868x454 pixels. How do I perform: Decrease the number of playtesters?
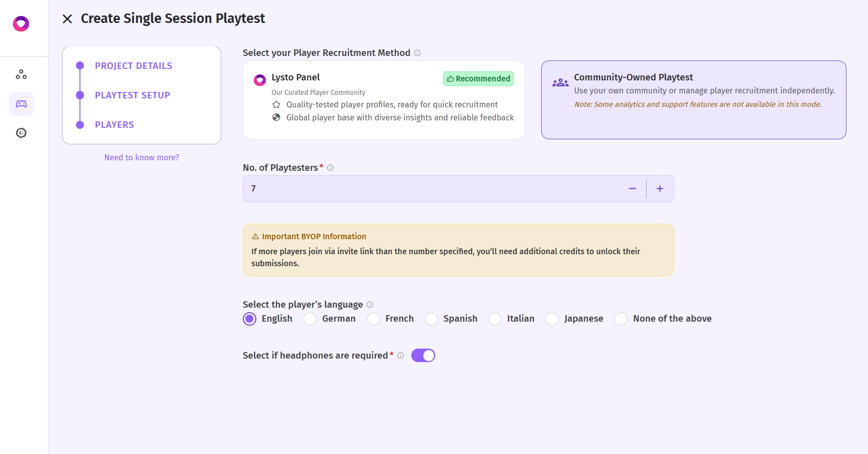click(x=632, y=189)
